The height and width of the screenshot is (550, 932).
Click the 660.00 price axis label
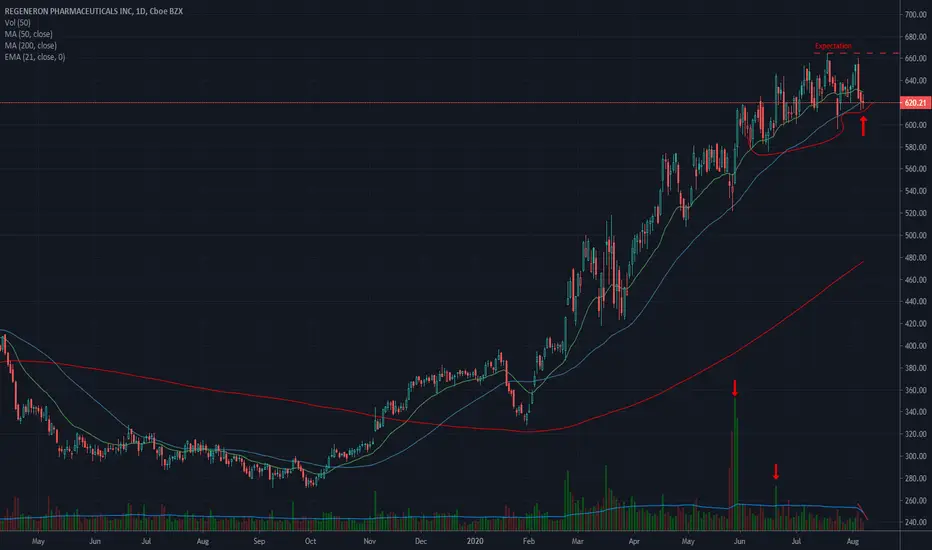915,58
